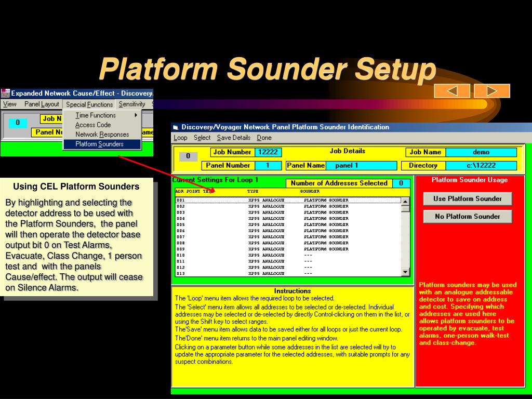Click the Instructions heading

(x=292, y=291)
